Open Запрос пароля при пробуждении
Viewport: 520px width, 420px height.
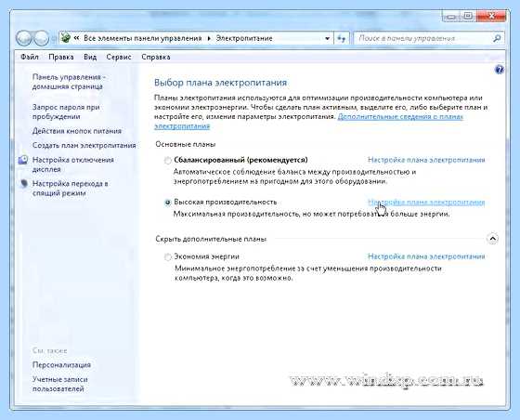(x=66, y=112)
